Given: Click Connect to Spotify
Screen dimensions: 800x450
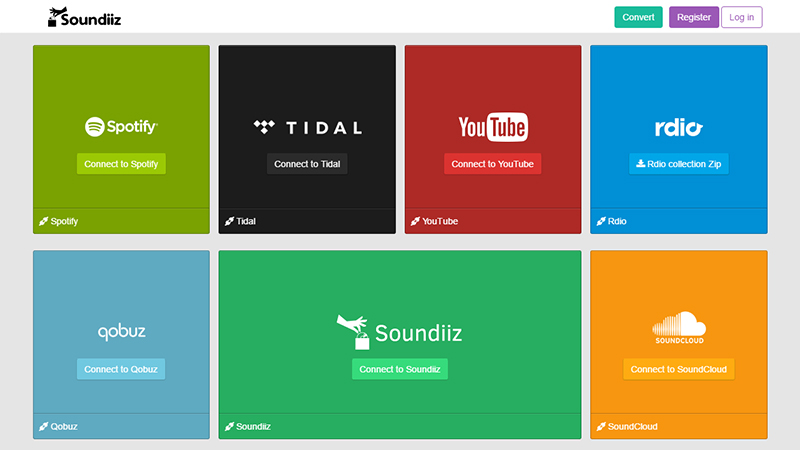Looking at the screenshot, I should click(x=121, y=164).
